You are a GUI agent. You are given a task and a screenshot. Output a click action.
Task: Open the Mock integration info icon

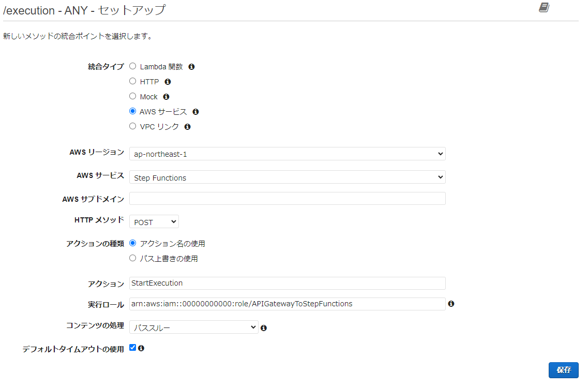tap(166, 96)
